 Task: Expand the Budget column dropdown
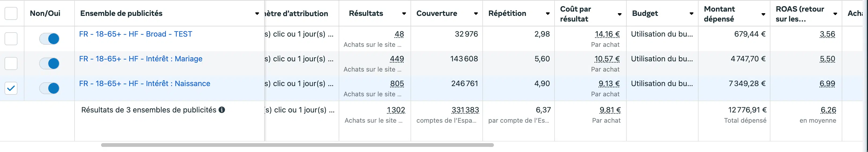coord(692,13)
